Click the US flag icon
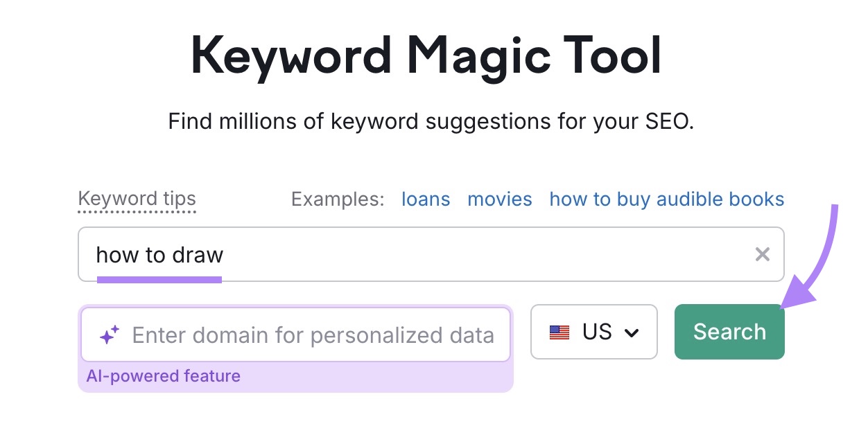Image resolution: width=868 pixels, height=435 pixels. [x=559, y=332]
